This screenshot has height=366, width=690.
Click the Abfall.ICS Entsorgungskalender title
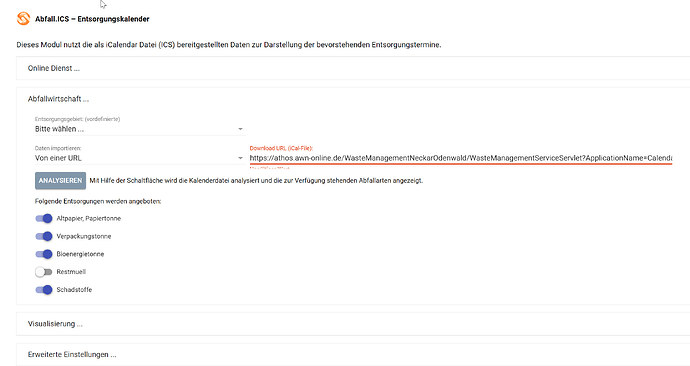pos(92,19)
